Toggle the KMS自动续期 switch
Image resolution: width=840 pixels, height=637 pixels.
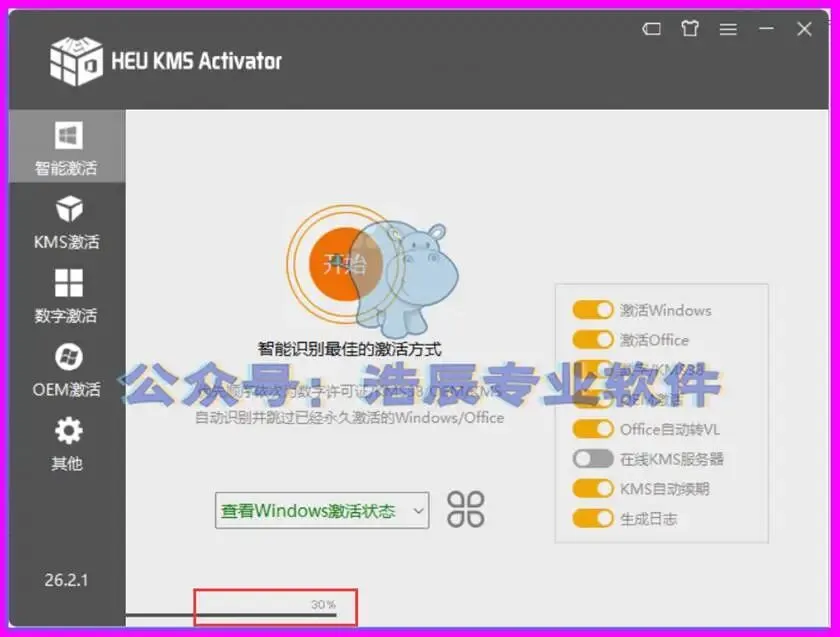click(592, 489)
